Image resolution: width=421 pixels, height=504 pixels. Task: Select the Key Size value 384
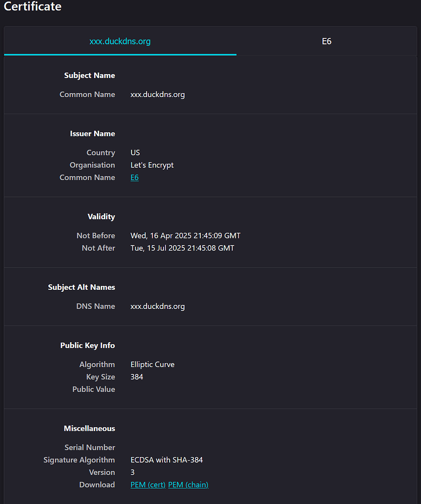click(136, 376)
